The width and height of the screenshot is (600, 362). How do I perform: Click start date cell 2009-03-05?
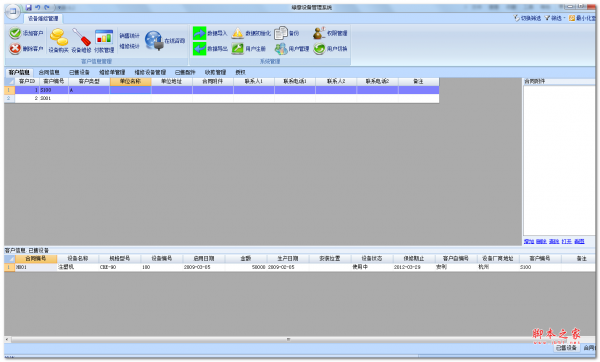[x=204, y=267]
